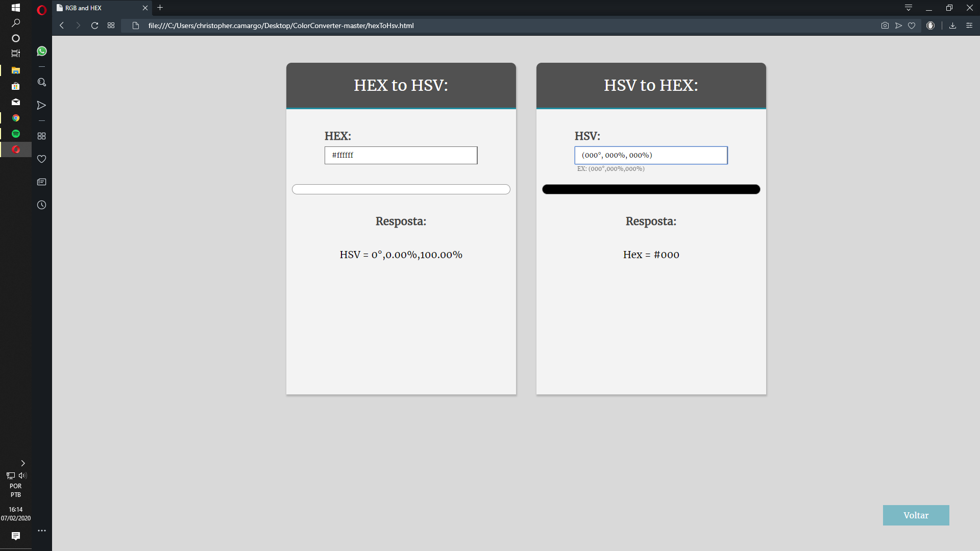Screen dimensions: 980x551
Task: Open My Flow from sidebar
Action: pyautogui.click(x=42, y=105)
